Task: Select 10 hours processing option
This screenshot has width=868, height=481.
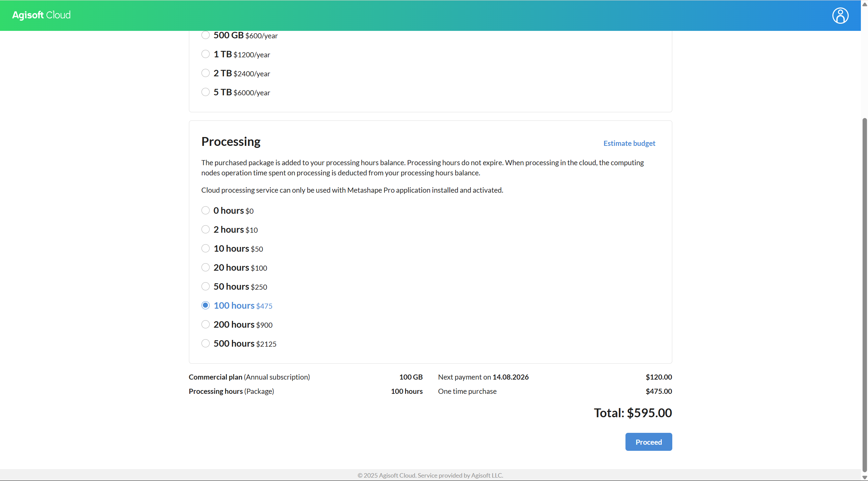Action: 205,248
